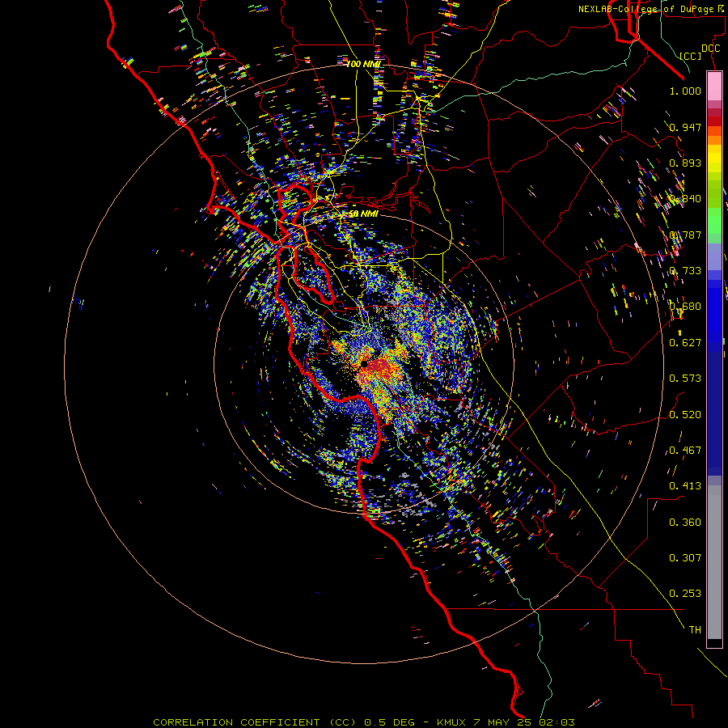728x728 pixels.
Task: Select the 0.307 legend value
Action: pyautogui.click(x=685, y=558)
